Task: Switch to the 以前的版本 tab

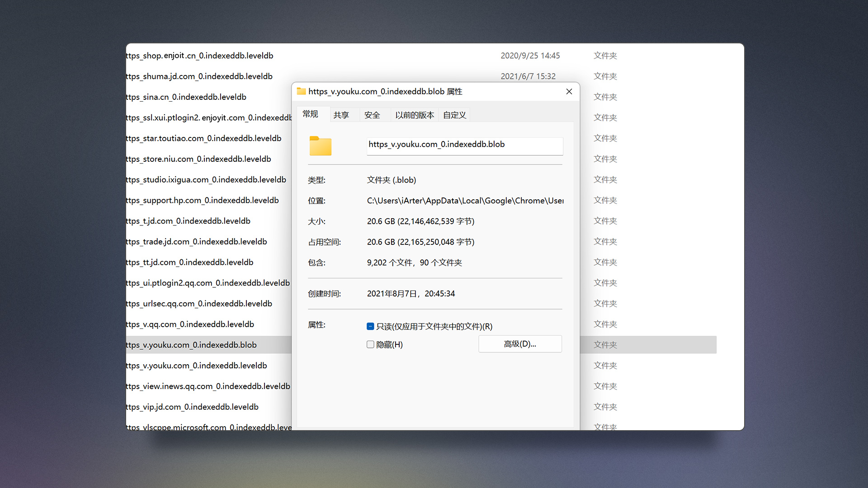Action: tap(414, 115)
